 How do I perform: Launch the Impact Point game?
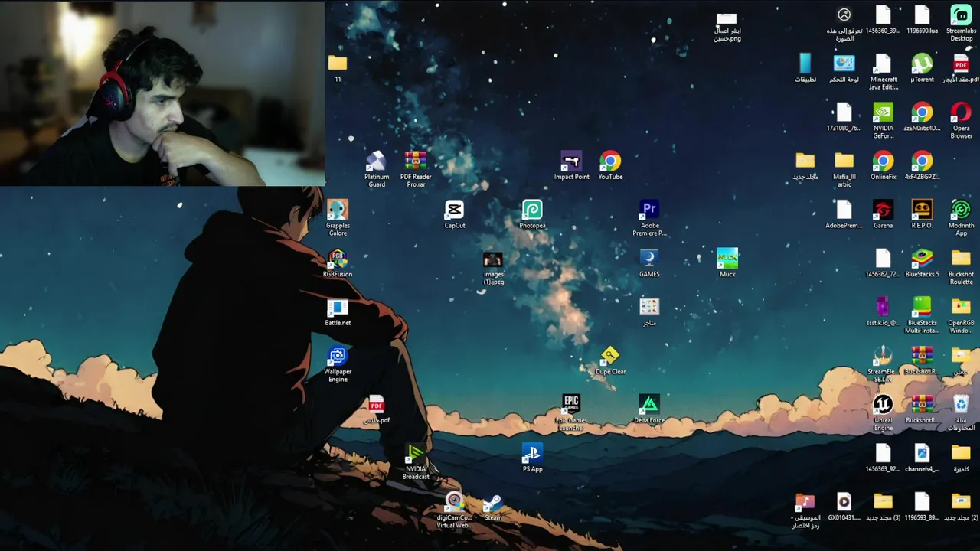571,165
